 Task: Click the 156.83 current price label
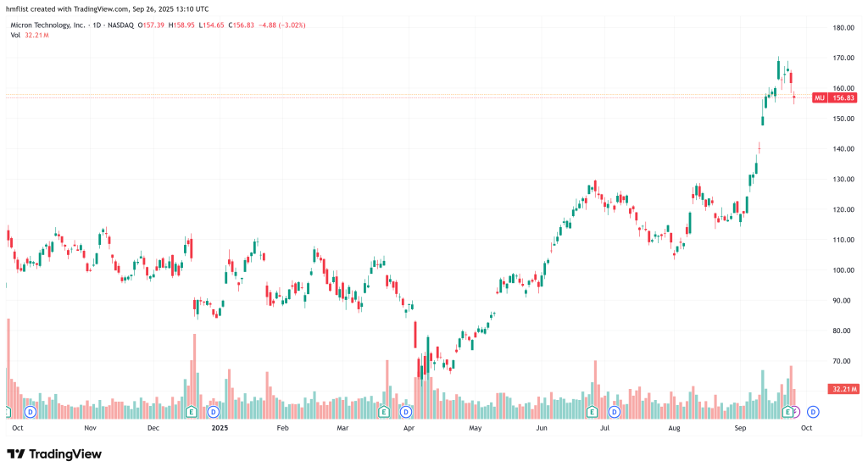coord(841,98)
